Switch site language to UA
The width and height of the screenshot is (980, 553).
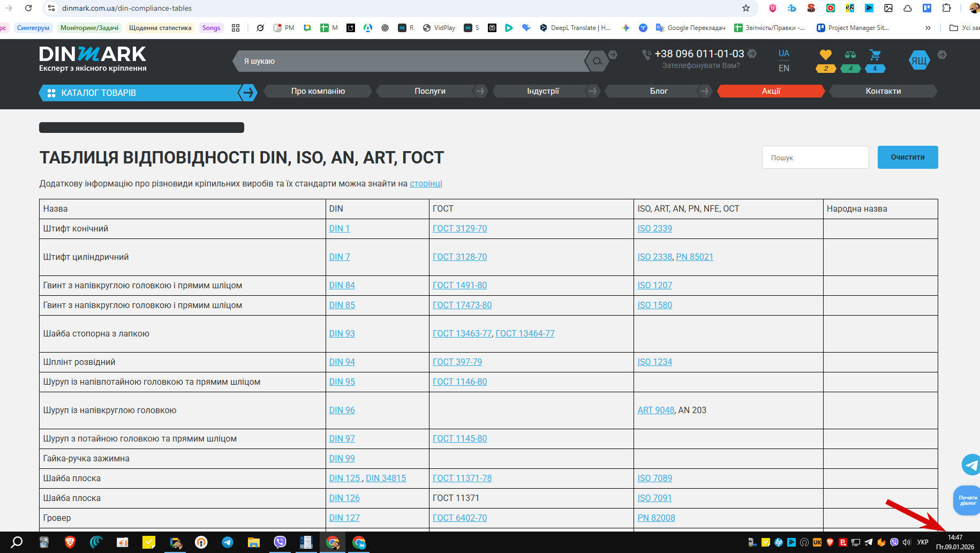(x=784, y=54)
